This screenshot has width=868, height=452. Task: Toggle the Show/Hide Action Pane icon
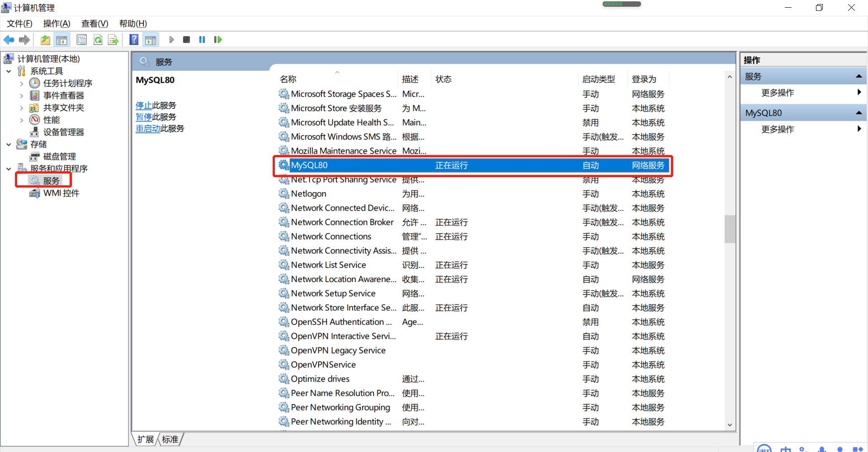tap(151, 40)
